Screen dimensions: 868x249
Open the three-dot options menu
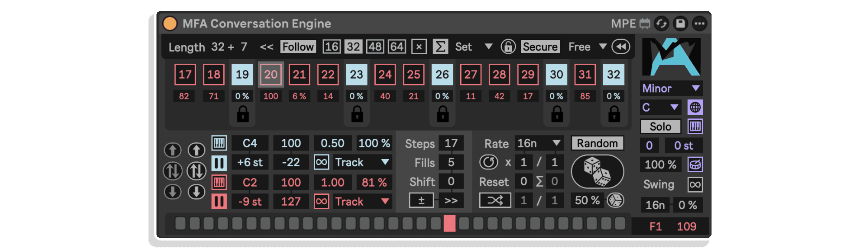pyautogui.click(x=699, y=23)
